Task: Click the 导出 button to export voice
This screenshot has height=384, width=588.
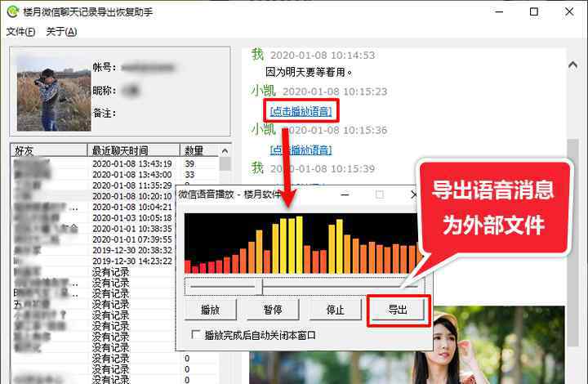Action: [398, 310]
